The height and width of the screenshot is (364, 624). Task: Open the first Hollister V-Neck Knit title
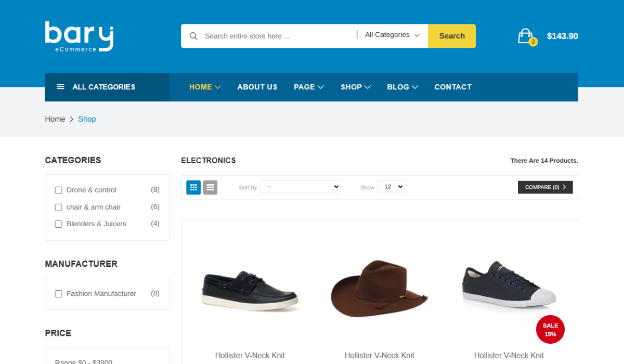tap(250, 356)
